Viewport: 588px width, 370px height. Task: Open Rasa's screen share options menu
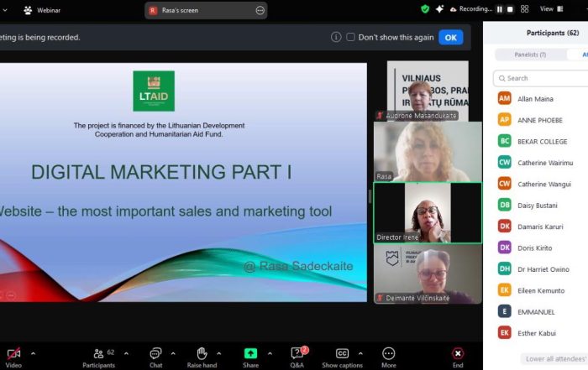click(x=260, y=10)
